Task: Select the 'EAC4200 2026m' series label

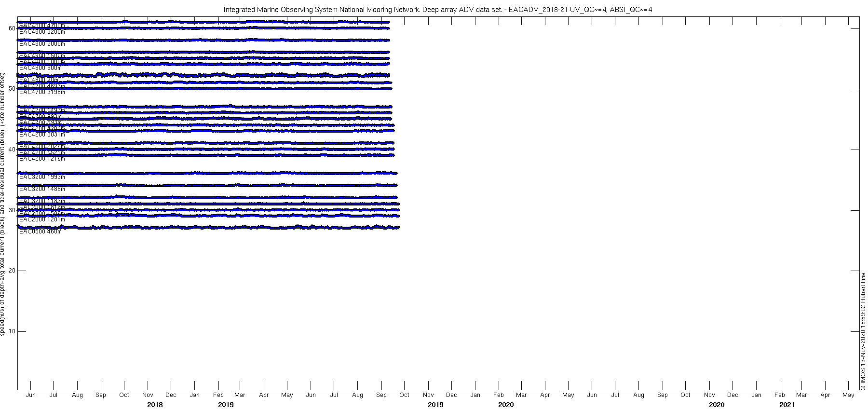Action: pos(42,147)
